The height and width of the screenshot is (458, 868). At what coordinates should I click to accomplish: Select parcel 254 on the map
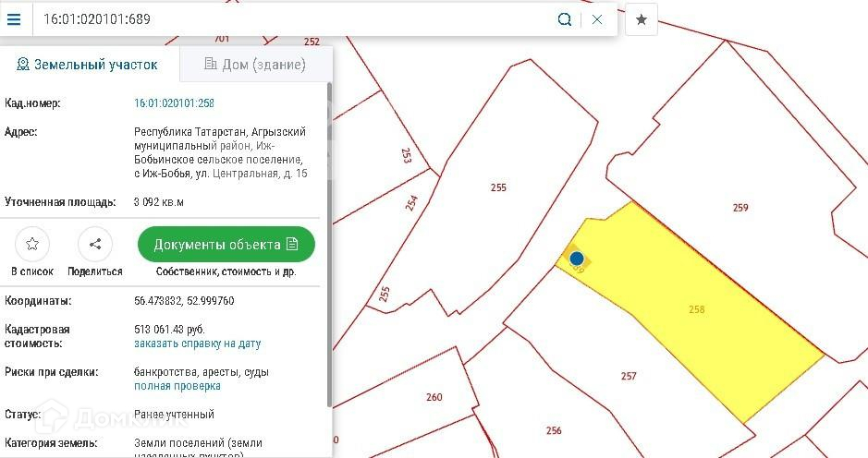(410, 203)
